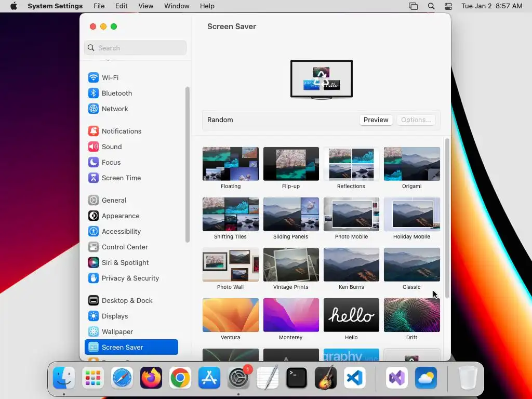Image resolution: width=532 pixels, height=399 pixels.
Task: Click the screen saver monitor preview image
Action: tap(321, 79)
